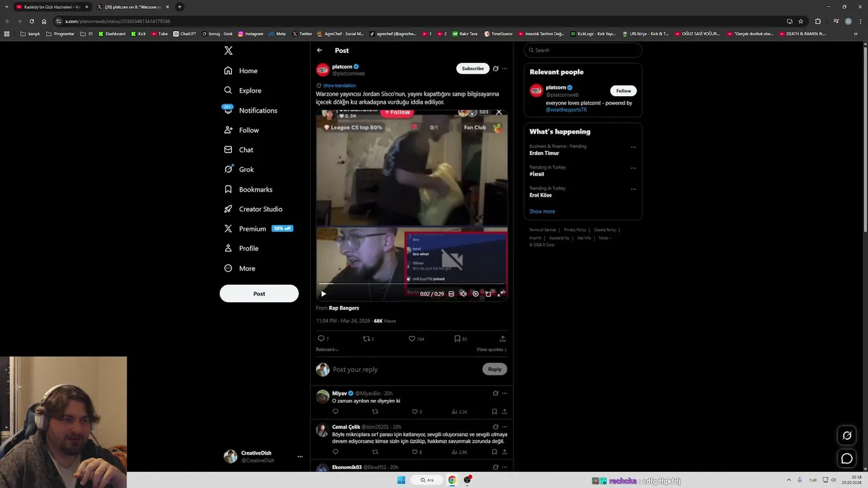This screenshot has width=868, height=488.
Task: Follow platcorn in Relevant people
Action: (x=623, y=91)
